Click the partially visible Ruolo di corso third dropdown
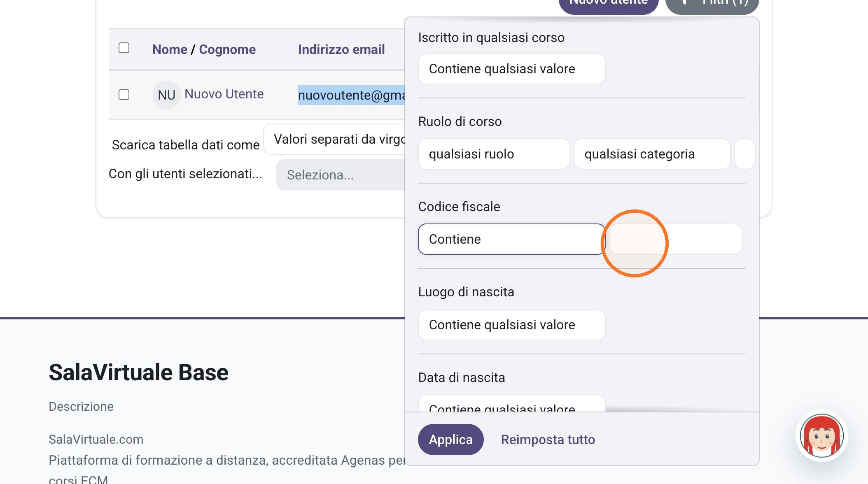Viewport: 868px width, 484px height. tap(744, 154)
